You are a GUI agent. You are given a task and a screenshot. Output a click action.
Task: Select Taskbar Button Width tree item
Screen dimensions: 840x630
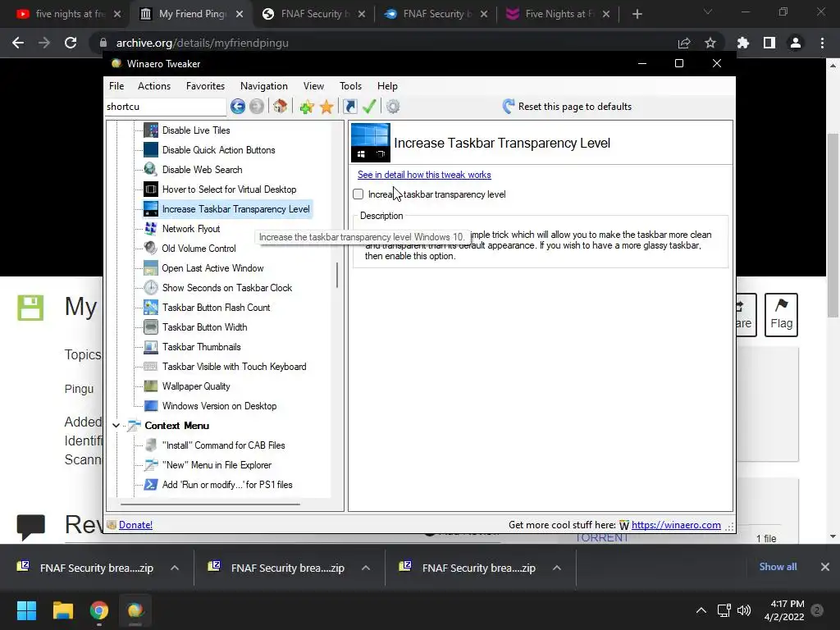[x=204, y=327]
